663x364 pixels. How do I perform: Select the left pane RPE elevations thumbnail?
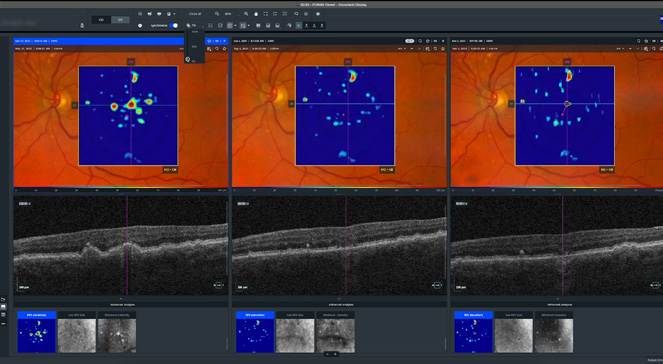tap(36, 332)
